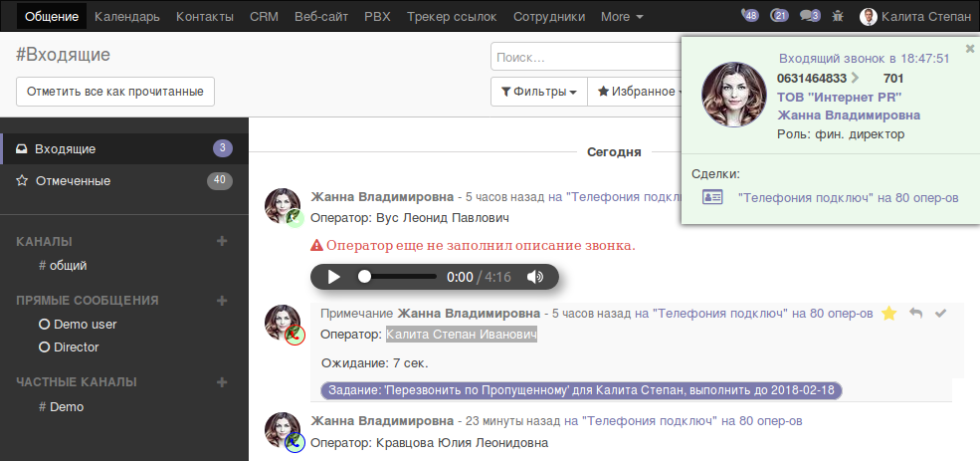Open the Общение menu tab
This screenshot has height=461, width=980.
pyautogui.click(x=52, y=16)
